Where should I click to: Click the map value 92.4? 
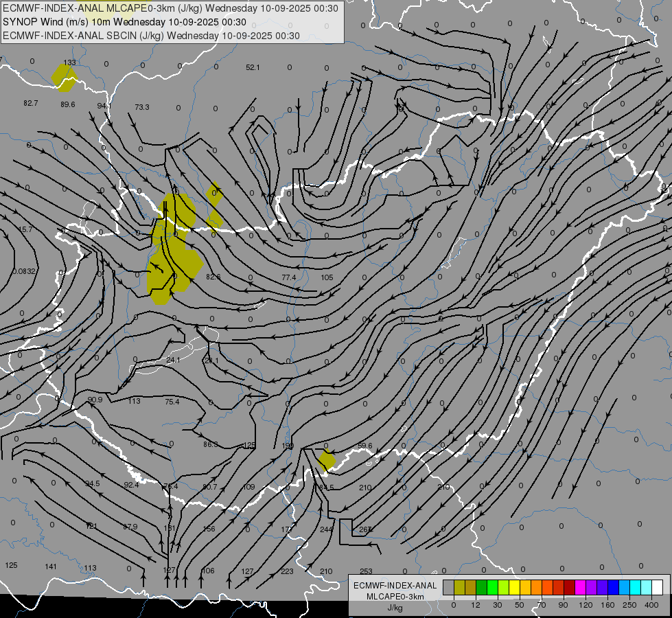point(131,485)
